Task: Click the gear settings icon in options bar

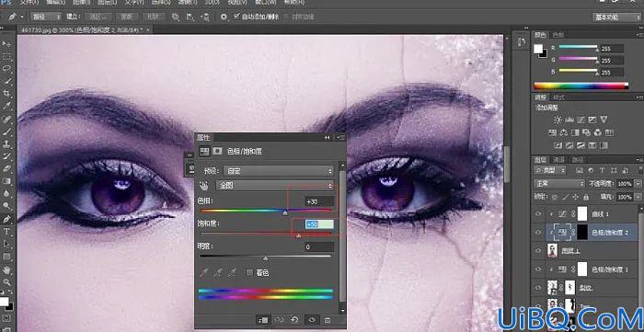Action: coord(224,17)
